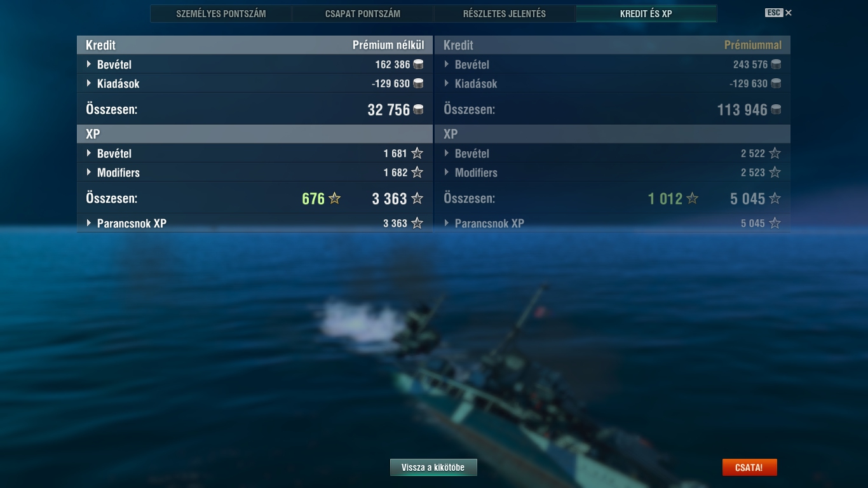Switch to the Személyes pontszám tab
This screenshot has width=868, height=488.
[x=221, y=13]
